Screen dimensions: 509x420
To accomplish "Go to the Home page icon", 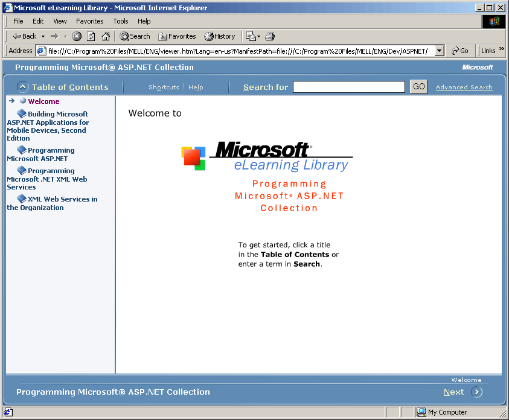I will (x=106, y=36).
